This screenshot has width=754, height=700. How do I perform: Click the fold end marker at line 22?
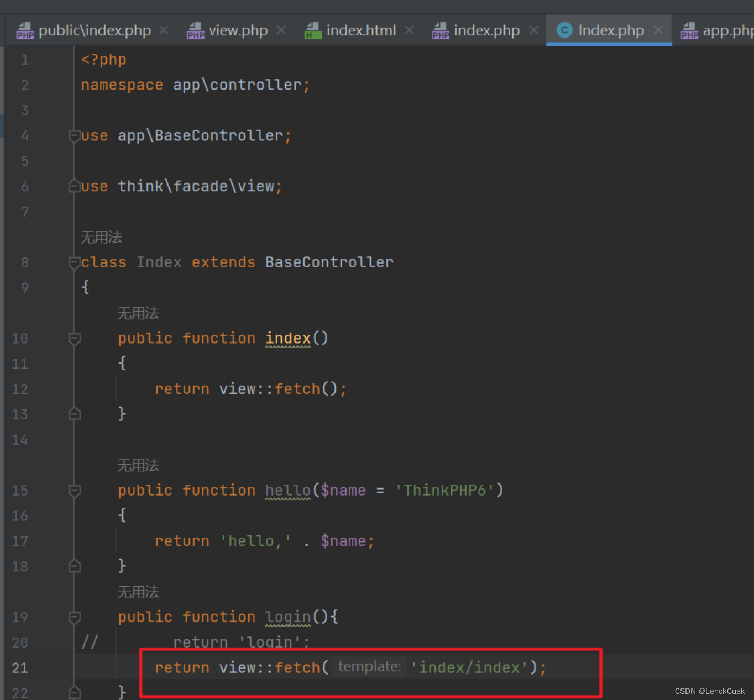tap(75, 692)
